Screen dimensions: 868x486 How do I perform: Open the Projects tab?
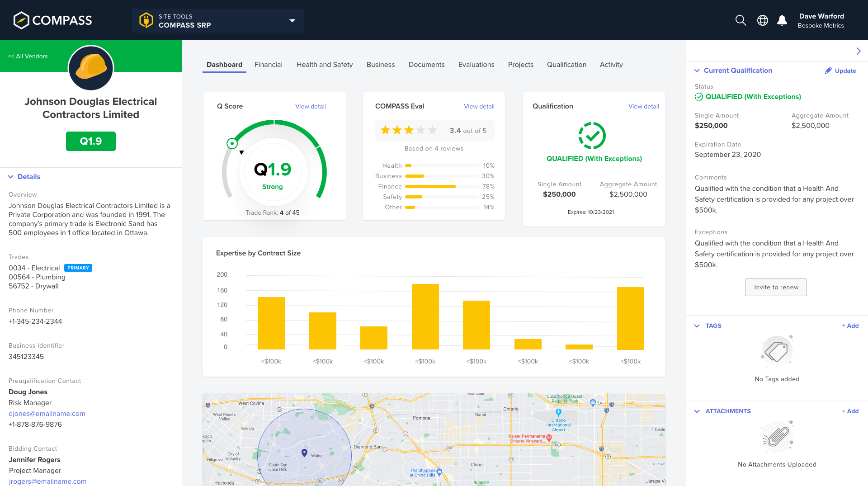coord(521,65)
